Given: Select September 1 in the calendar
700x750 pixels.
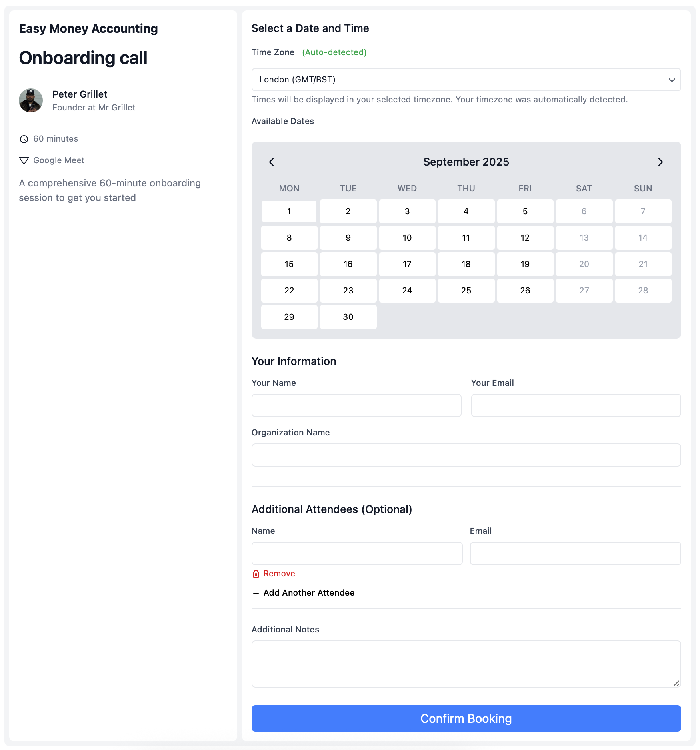Looking at the screenshot, I should point(289,211).
